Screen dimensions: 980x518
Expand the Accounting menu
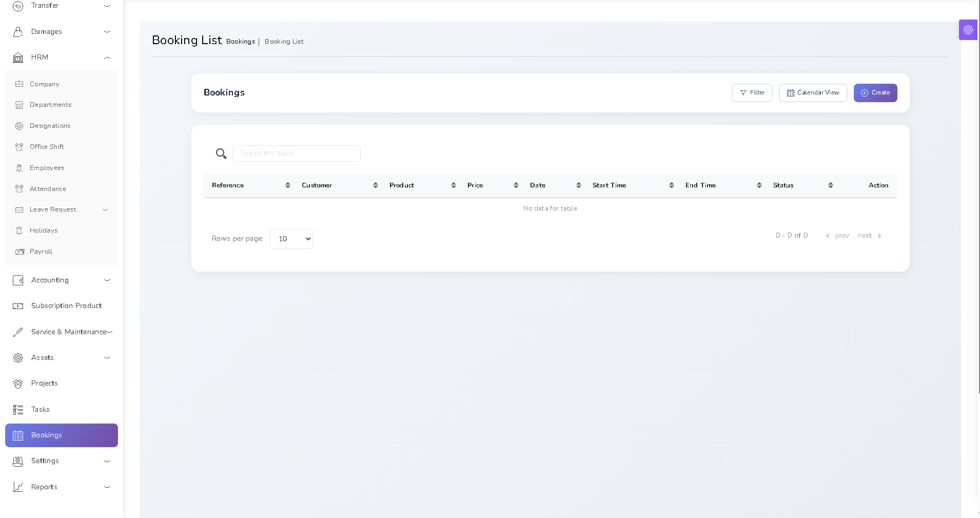pyautogui.click(x=107, y=280)
